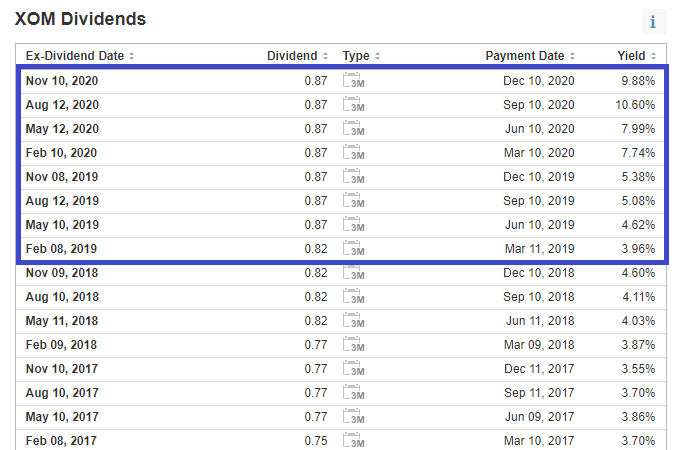
Task: Click the Dividend column header label
Action: click(x=292, y=56)
